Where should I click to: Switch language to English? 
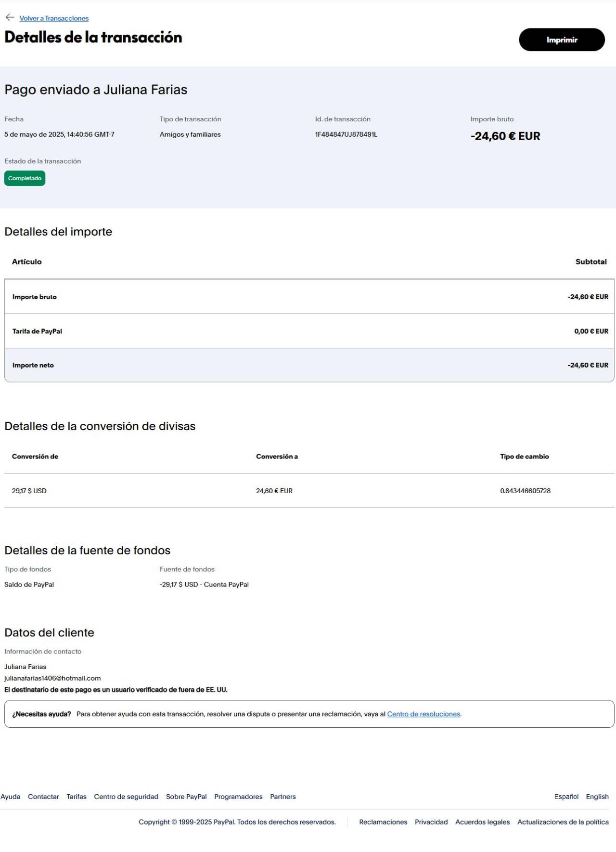point(597,797)
